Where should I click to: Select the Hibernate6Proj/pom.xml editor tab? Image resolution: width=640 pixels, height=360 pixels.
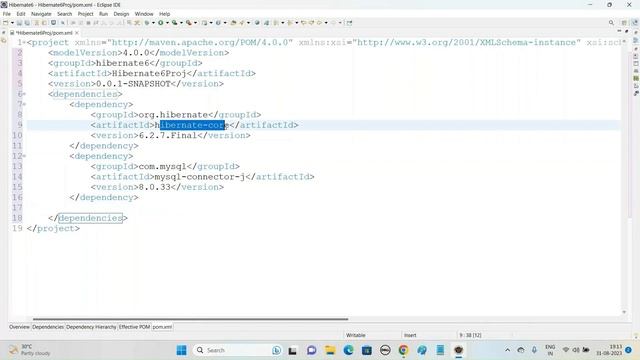44,33
